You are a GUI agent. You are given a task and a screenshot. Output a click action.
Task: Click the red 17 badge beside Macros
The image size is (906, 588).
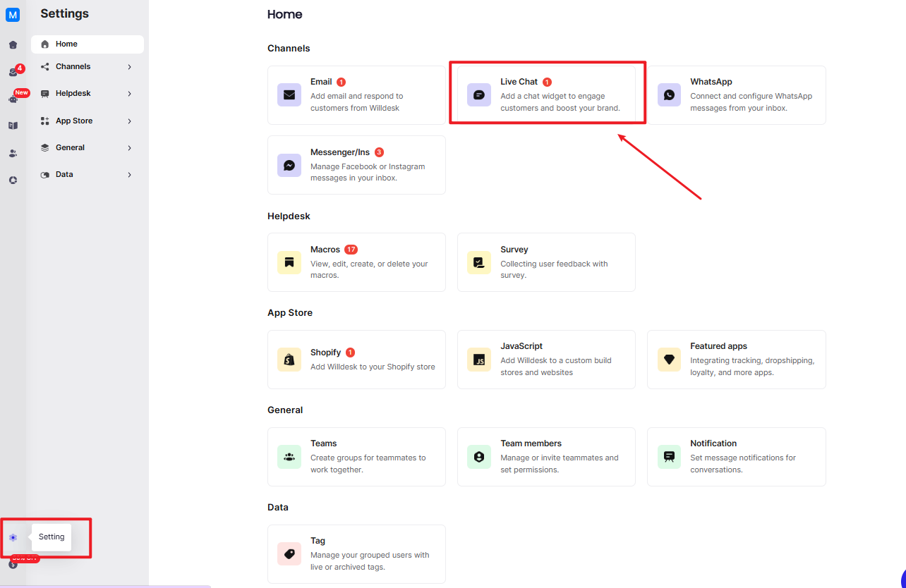point(351,250)
